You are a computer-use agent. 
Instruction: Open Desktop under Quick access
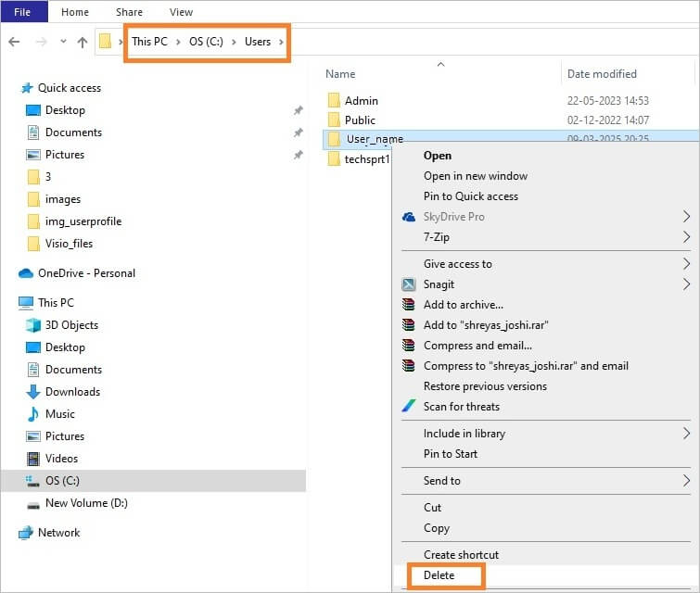pyautogui.click(x=65, y=110)
